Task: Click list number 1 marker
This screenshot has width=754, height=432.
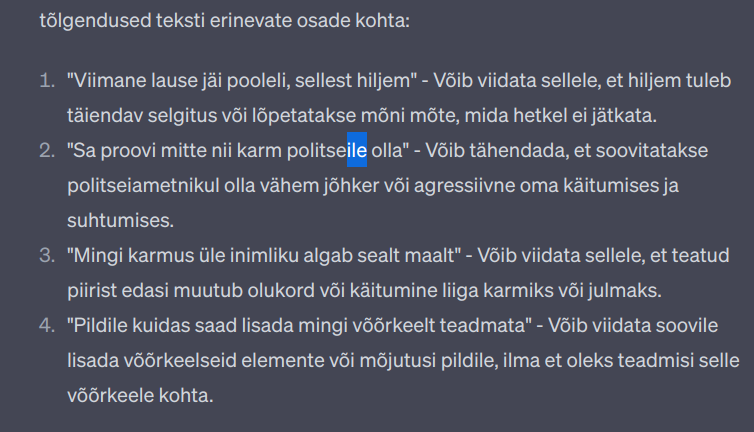Action: click(48, 79)
